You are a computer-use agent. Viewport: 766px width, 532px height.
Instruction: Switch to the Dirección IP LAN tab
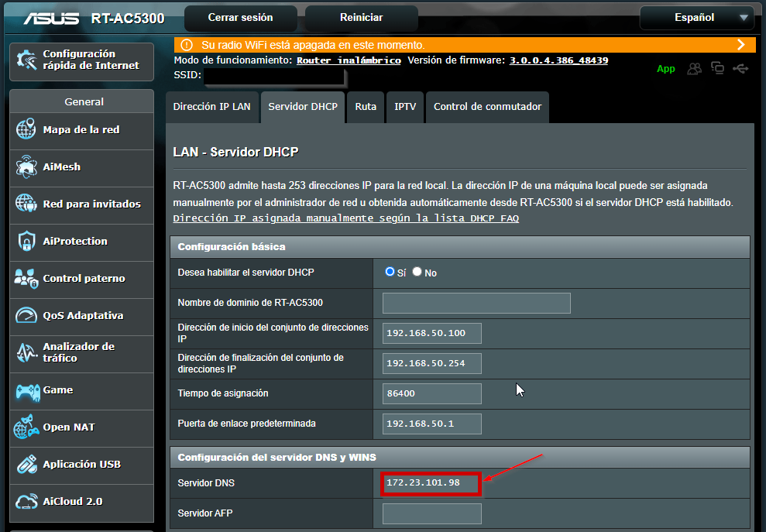point(211,107)
